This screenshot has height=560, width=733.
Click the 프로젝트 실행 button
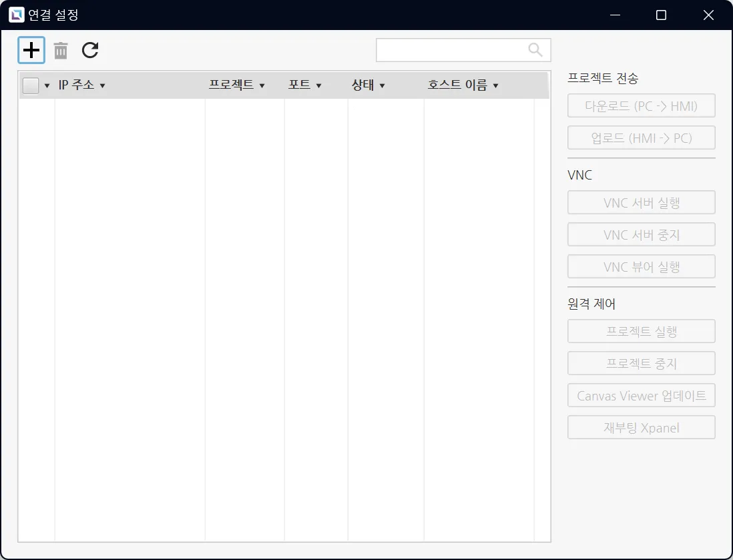pyautogui.click(x=641, y=331)
